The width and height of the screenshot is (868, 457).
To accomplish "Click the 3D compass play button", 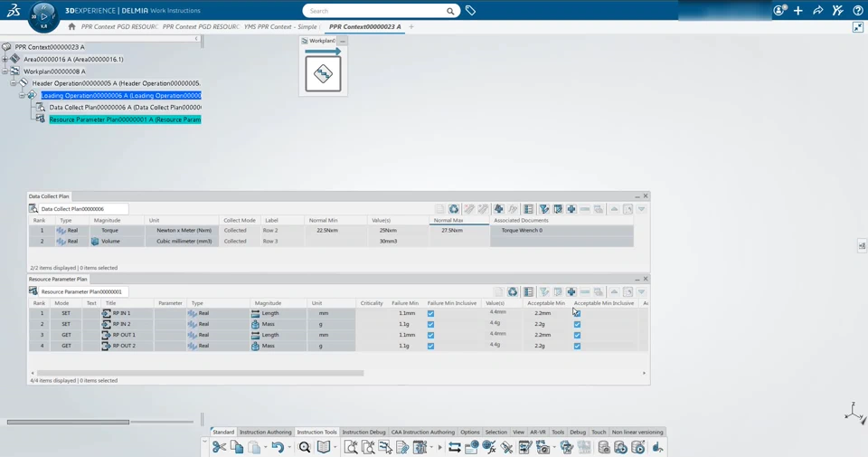I will point(43,16).
